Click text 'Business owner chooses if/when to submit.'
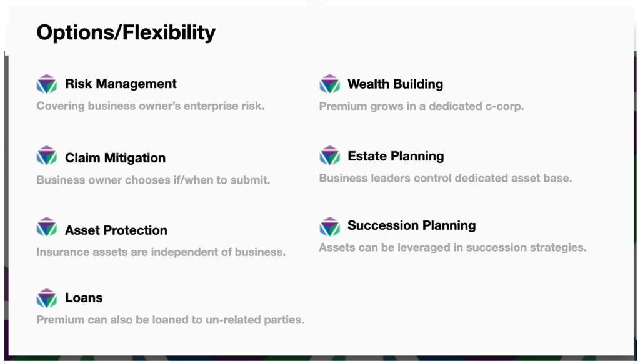The width and height of the screenshot is (640, 364). [x=154, y=180]
